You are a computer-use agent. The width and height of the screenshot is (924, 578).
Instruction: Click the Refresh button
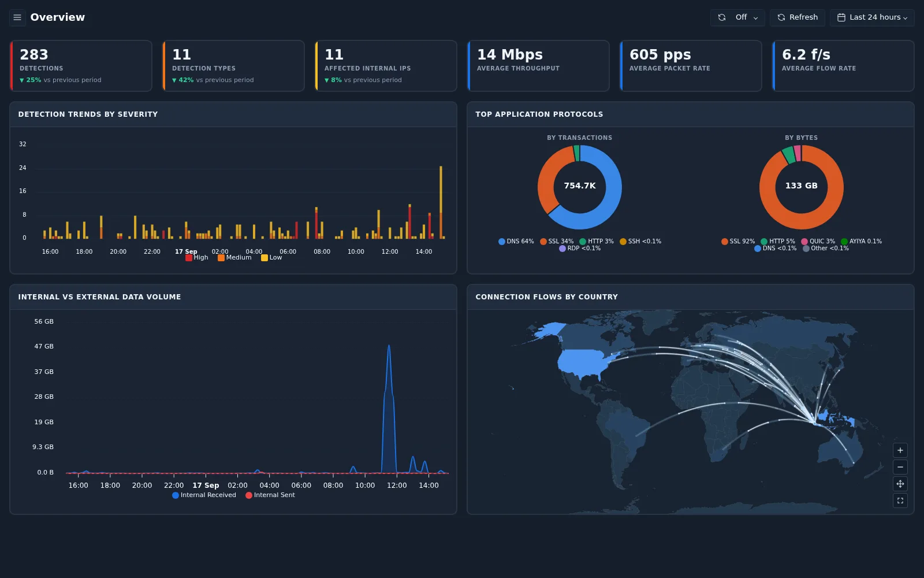(x=797, y=17)
